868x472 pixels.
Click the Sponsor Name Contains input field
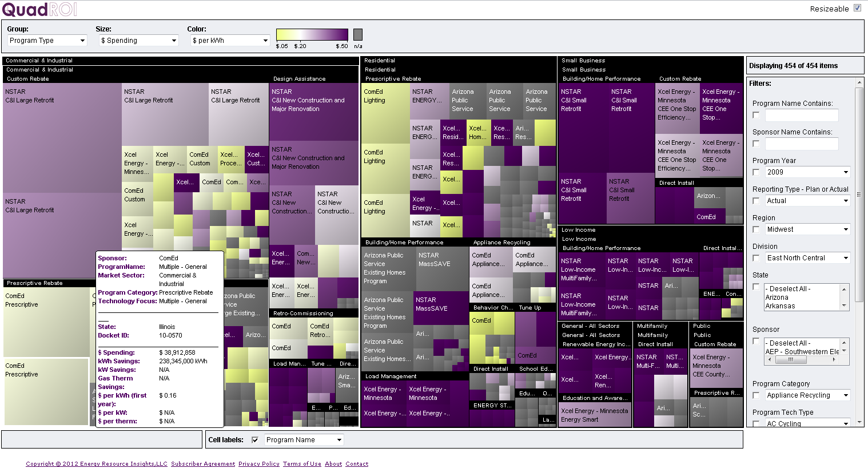[x=802, y=144]
